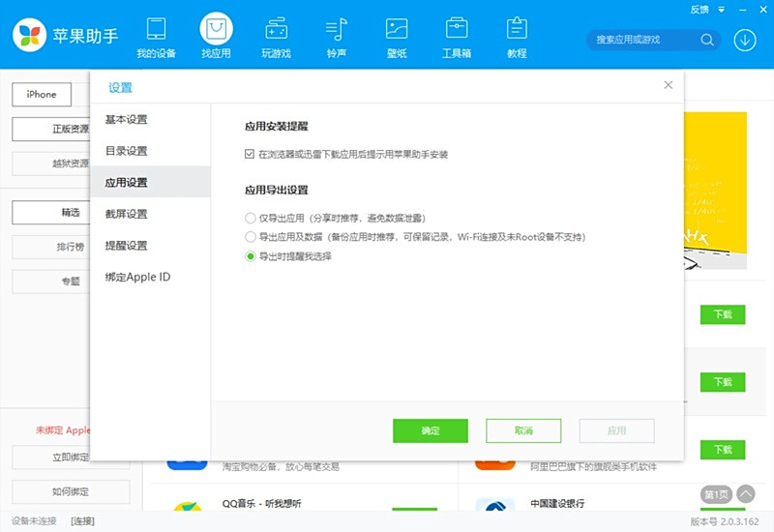This screenshot has height=532, width=774.
Task: Select the 仅导出应用 radio option
Action: 251,219
